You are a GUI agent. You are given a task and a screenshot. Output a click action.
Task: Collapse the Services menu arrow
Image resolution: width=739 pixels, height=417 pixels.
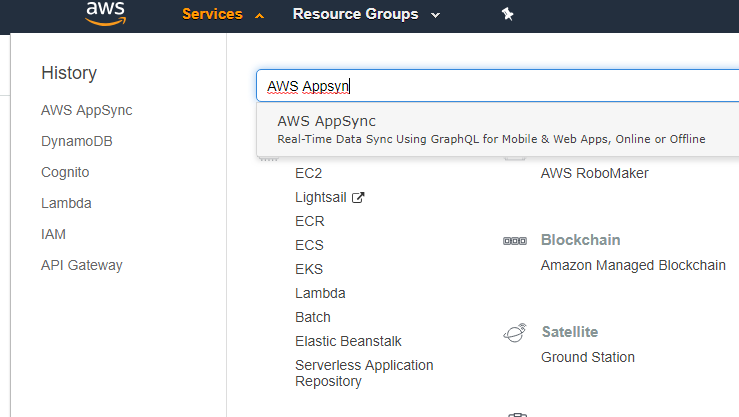click(x=259, y=16)
